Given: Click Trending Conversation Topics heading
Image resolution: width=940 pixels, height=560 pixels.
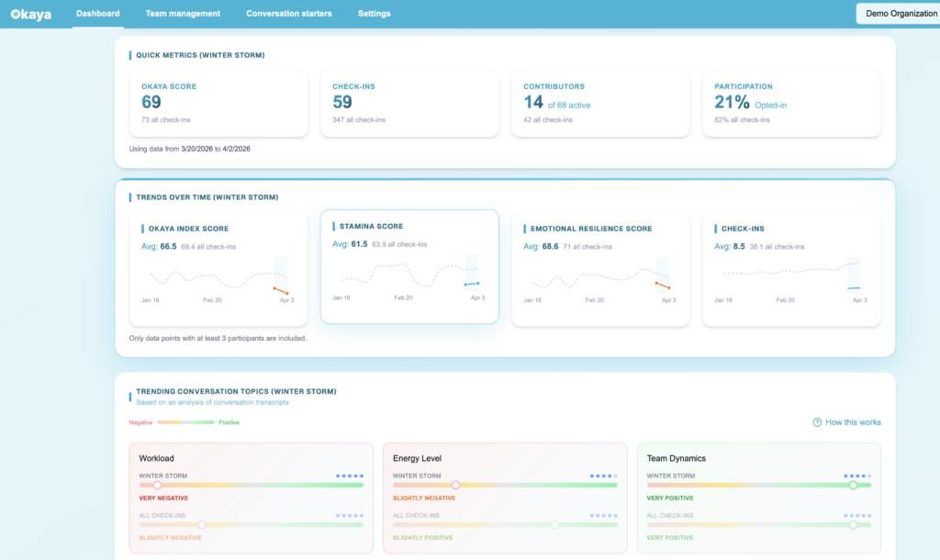Looking at the screenshot, I should [236, 391].
